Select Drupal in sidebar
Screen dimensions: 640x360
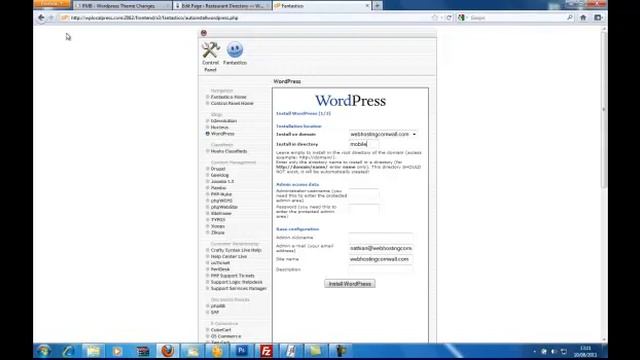218,169
